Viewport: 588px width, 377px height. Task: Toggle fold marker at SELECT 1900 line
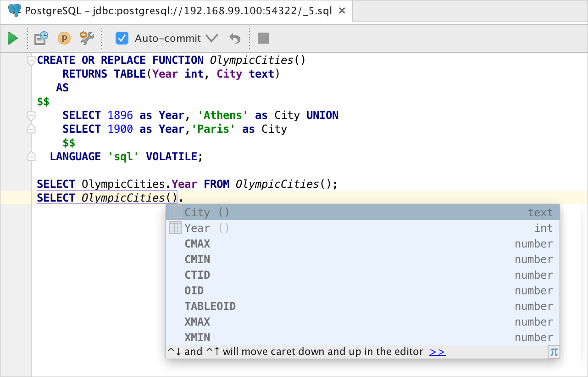point(31,129)
